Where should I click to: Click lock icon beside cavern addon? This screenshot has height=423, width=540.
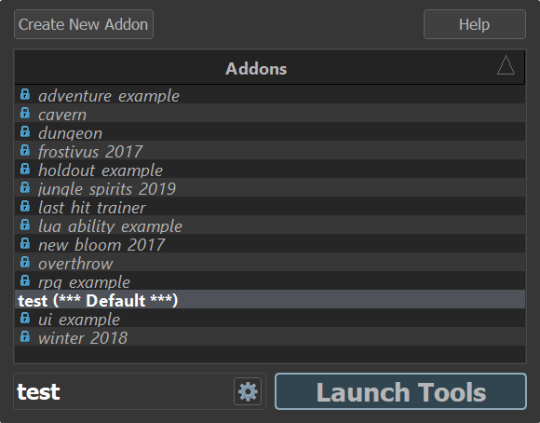25,113
